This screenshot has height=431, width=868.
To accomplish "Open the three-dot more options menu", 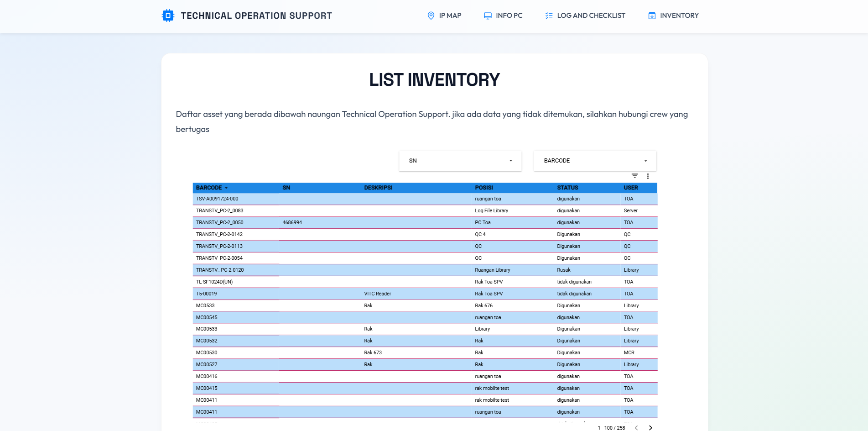I will point(648,176).
